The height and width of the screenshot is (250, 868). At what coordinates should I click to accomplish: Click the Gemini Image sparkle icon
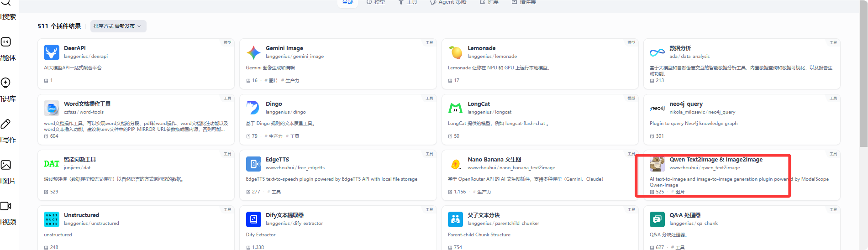coord(253,52)
